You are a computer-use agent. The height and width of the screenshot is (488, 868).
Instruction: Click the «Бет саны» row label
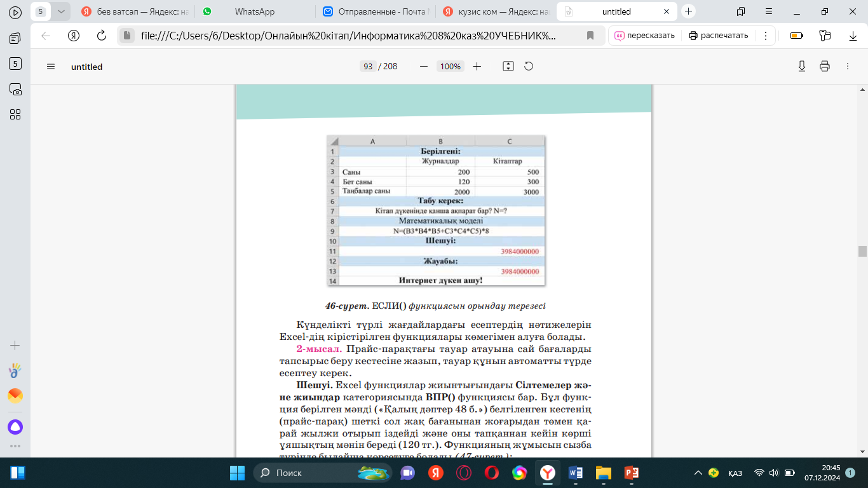357,182
